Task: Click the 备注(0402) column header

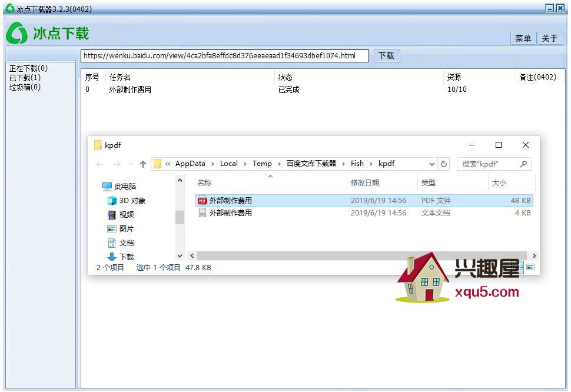Action: coord(538,77)
